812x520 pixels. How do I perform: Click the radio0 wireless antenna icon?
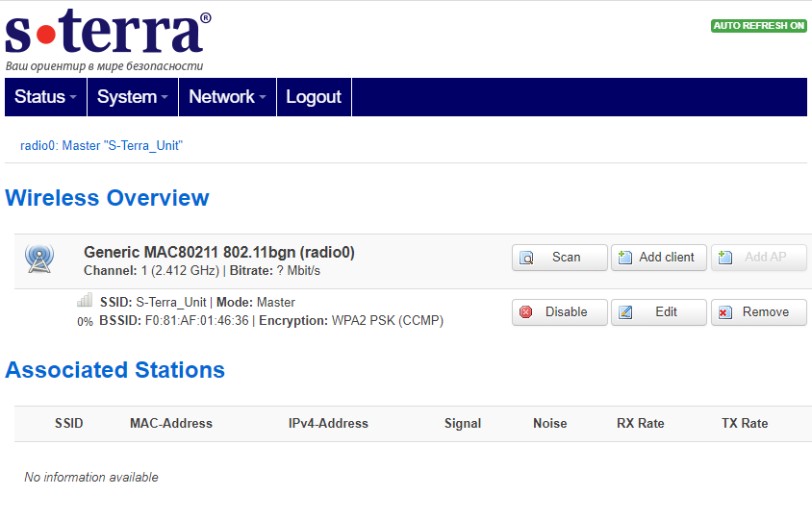pos(39,259)
